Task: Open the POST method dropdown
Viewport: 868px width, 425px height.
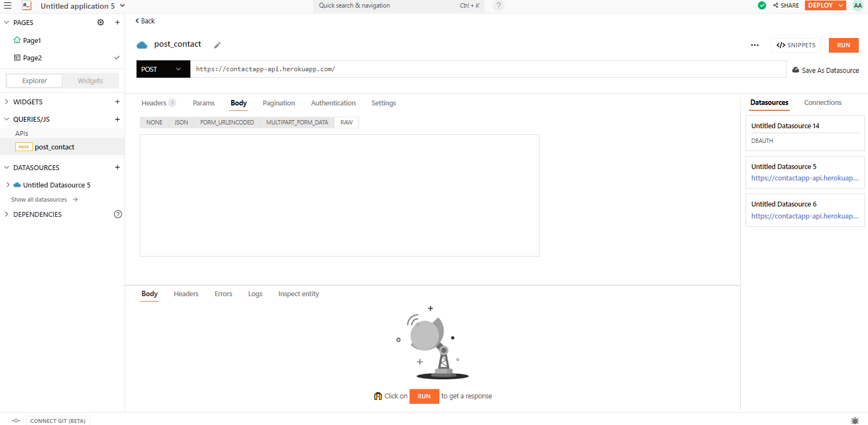Action: pyautogui.click(x=163, y=69)
